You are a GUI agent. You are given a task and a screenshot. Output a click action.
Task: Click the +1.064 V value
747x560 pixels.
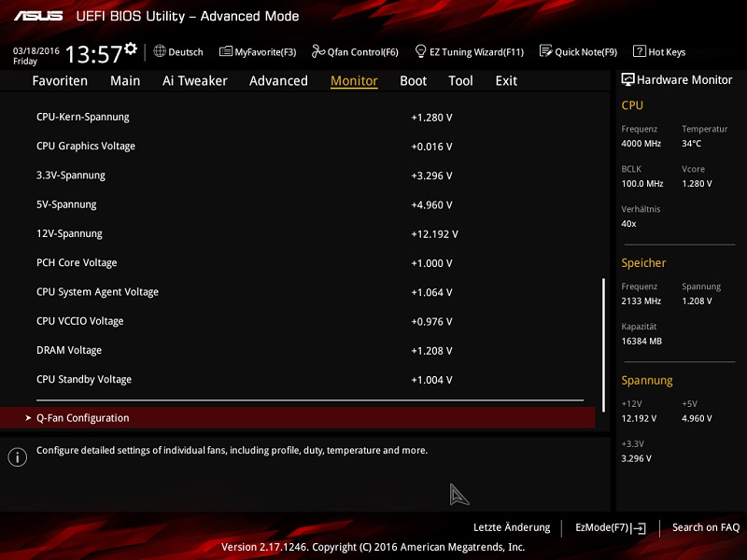point(431,292)
